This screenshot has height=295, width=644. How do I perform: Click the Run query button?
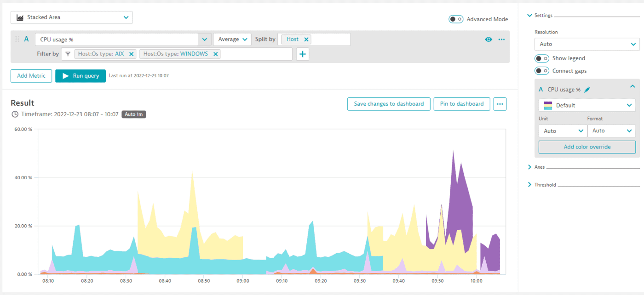[80, 76]
